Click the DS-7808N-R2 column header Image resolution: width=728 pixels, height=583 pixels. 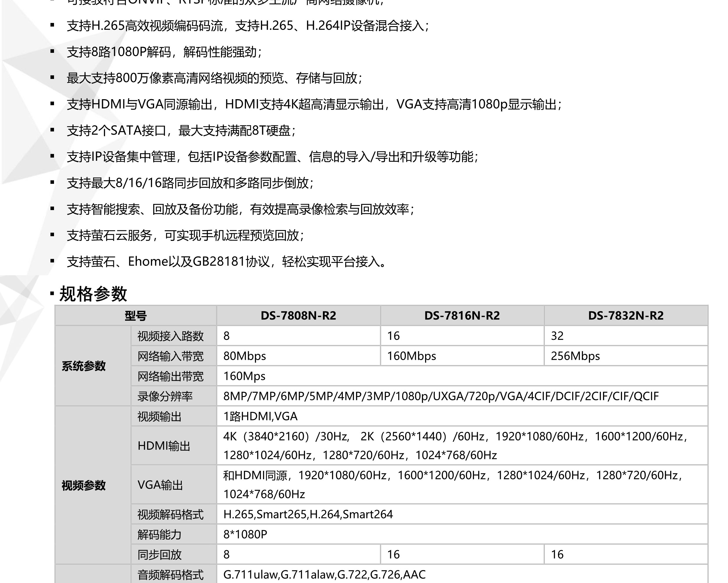(298, 316)
